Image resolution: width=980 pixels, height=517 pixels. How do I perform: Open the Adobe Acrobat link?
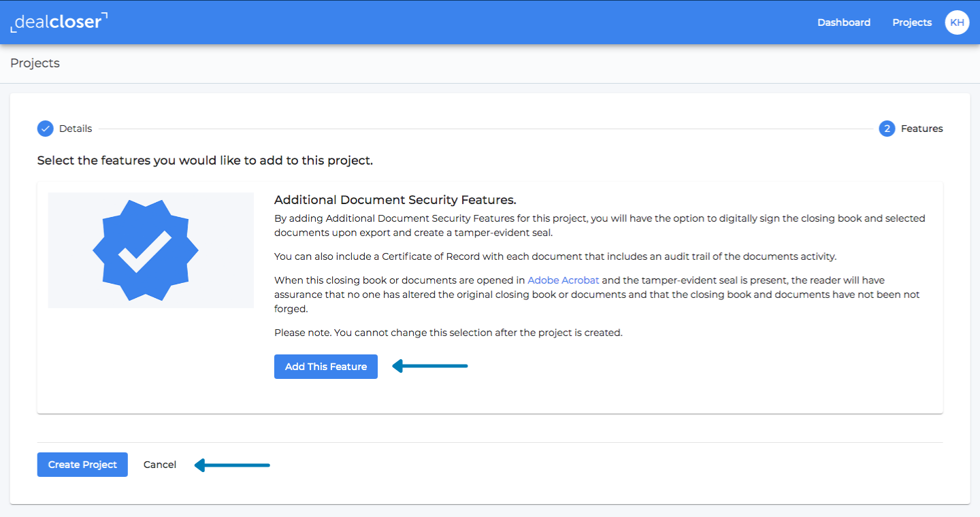[563, 280]
